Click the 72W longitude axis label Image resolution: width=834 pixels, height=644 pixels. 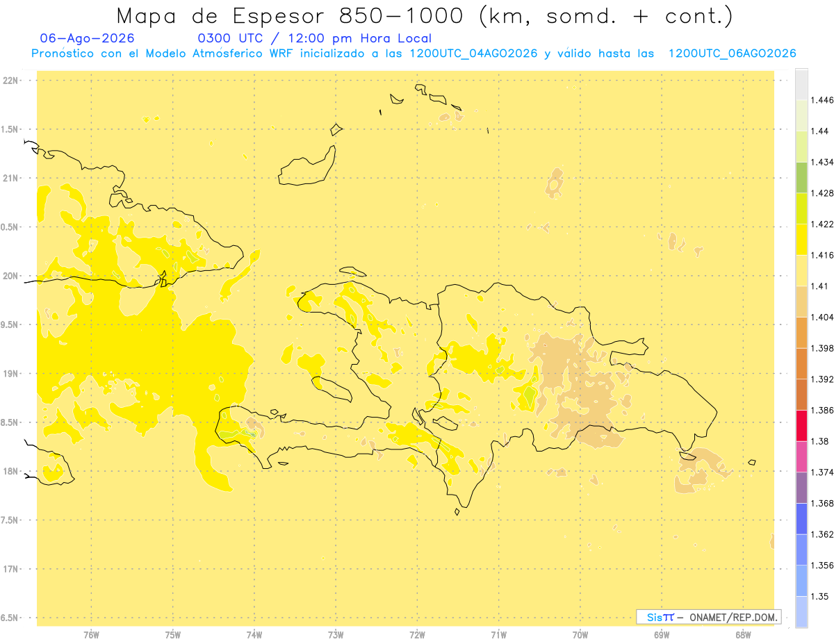click(418, 635)
